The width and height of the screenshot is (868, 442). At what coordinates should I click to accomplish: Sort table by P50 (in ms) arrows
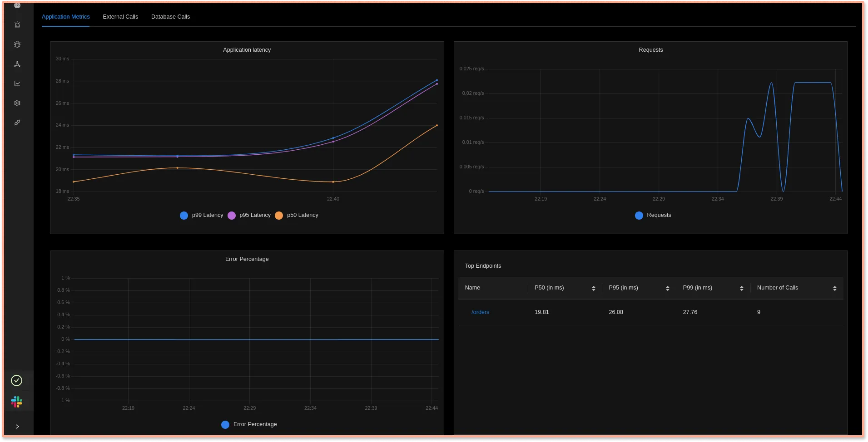(594, 288)
